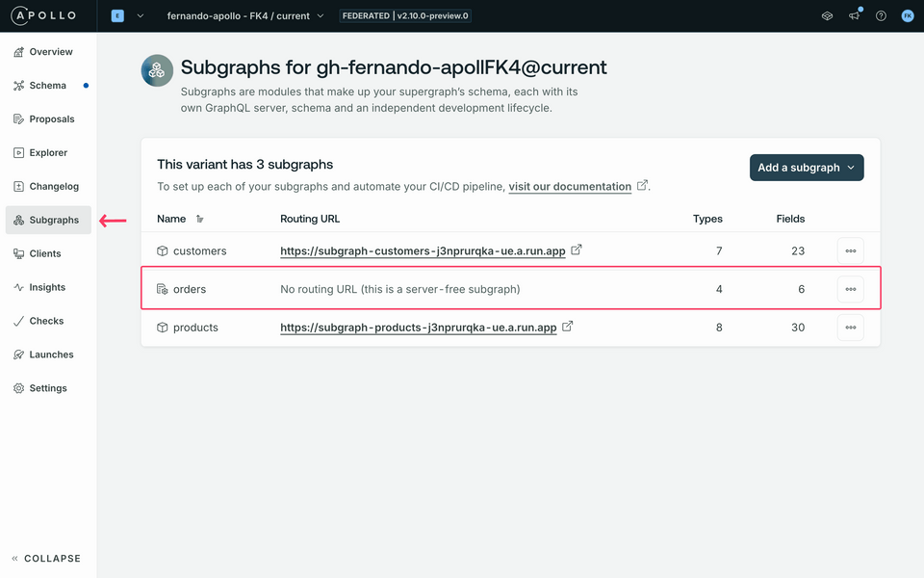Click the No routing URL text for orders
The width and height of the screenshot is (924, 578).
tap(400, 289)
